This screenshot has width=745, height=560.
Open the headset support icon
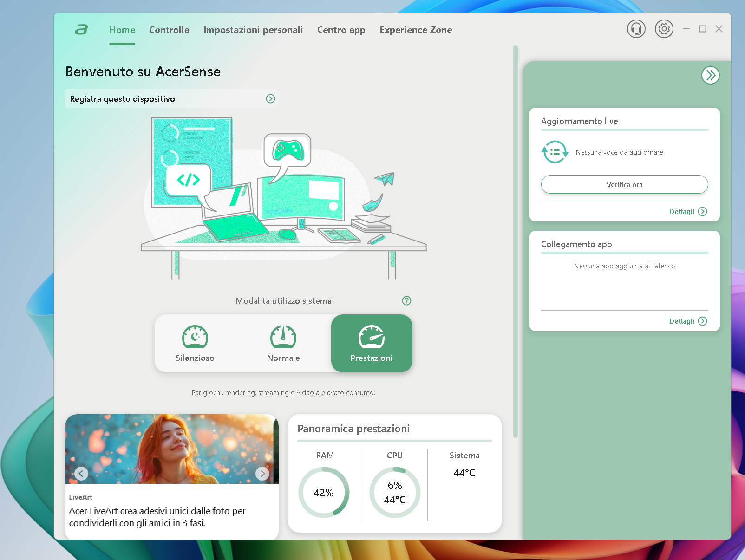pyautogui.click(x=636, y=29)
